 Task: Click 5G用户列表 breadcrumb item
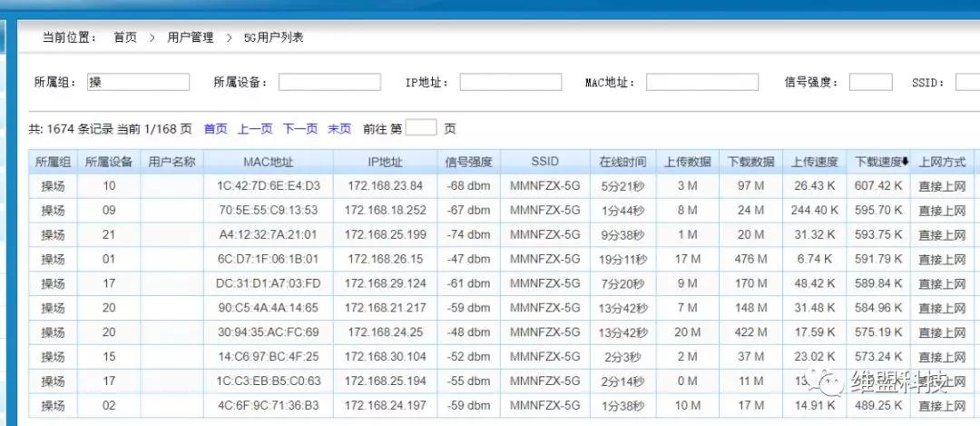(x=274, y=37)
